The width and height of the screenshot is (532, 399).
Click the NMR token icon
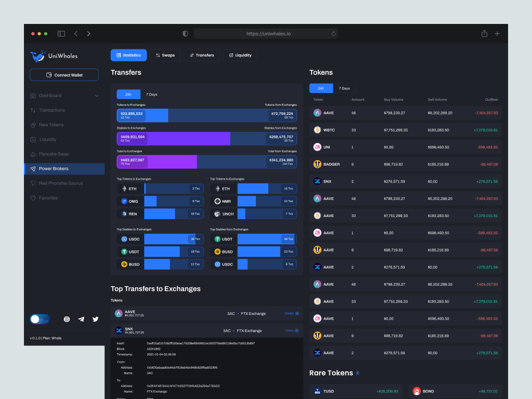tap(218, 201)
